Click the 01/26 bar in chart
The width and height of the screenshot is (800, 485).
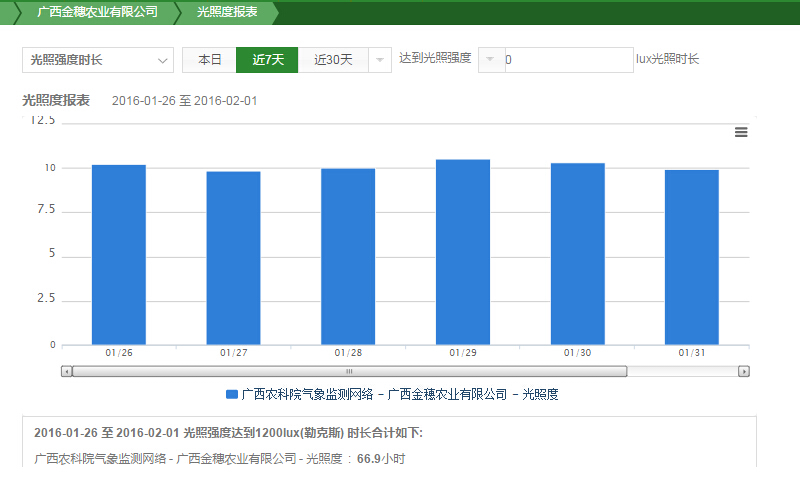point(119,255)
